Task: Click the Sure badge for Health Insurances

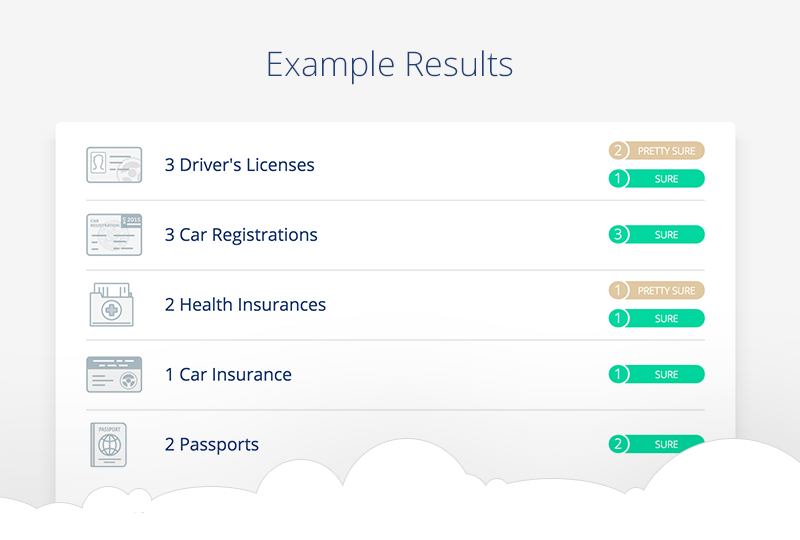Action: (x=657, y=318)
